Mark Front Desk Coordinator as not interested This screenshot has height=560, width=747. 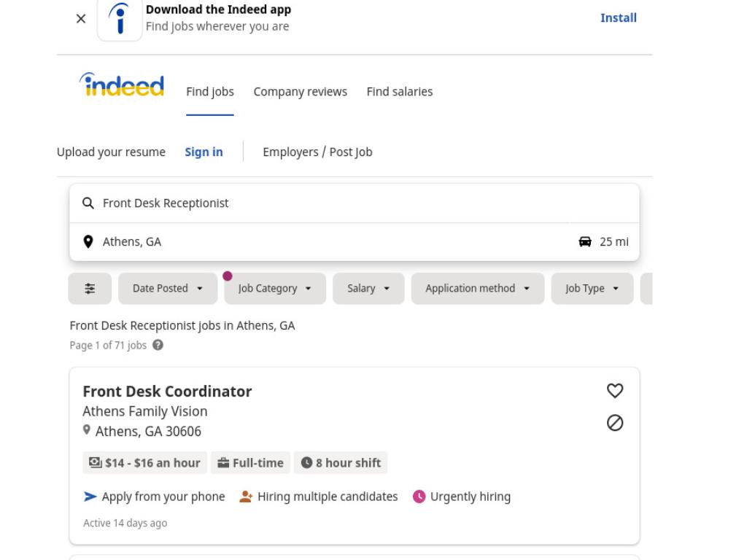point(615,423)
